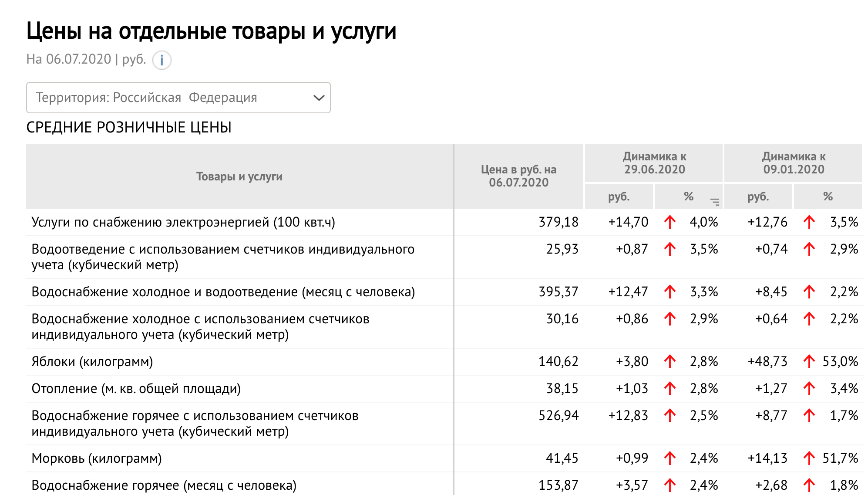Click red arrow beside 2,8% in Отопление row
Viewport: 868px width, 495px height.
[670, 389]
